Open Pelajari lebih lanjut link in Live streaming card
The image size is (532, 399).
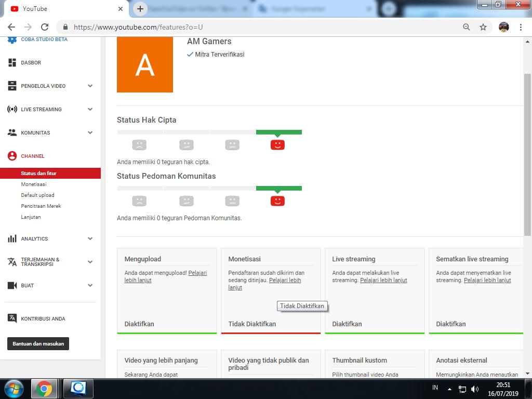383,280
